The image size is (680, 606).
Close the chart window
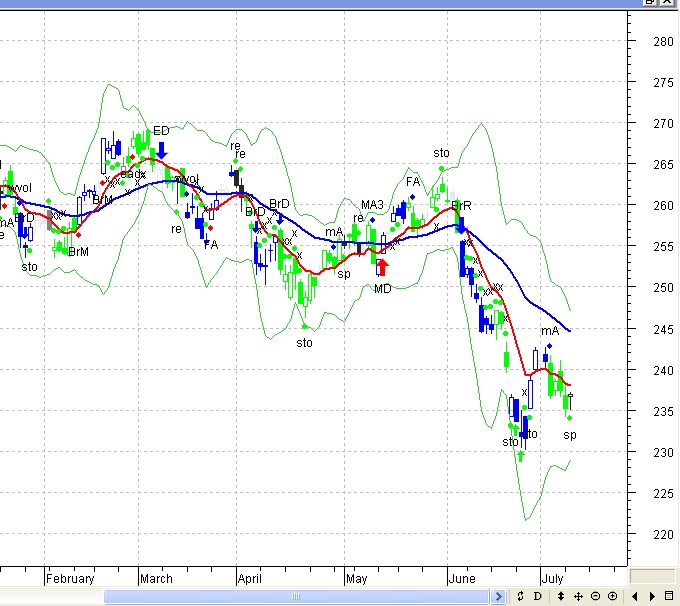click(670, 3)
